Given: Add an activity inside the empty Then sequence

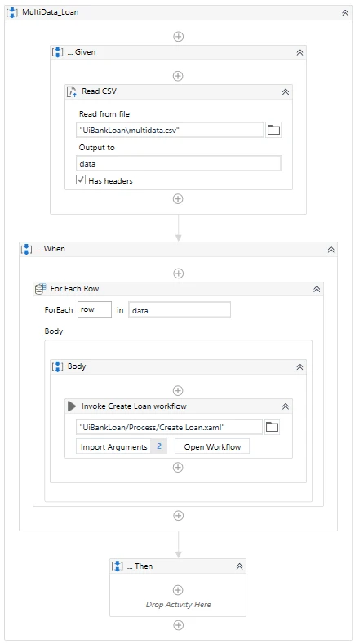Looking at the screenshot, I should pos(178,590).
